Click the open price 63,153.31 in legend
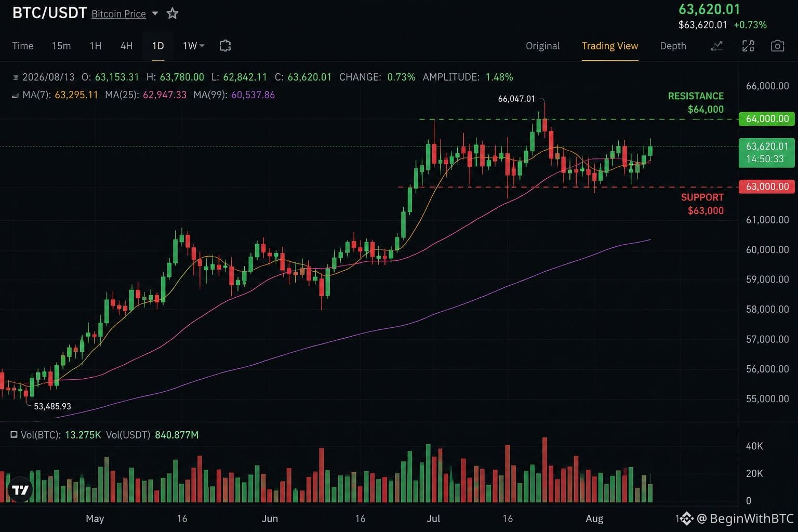 pos(117,77)
